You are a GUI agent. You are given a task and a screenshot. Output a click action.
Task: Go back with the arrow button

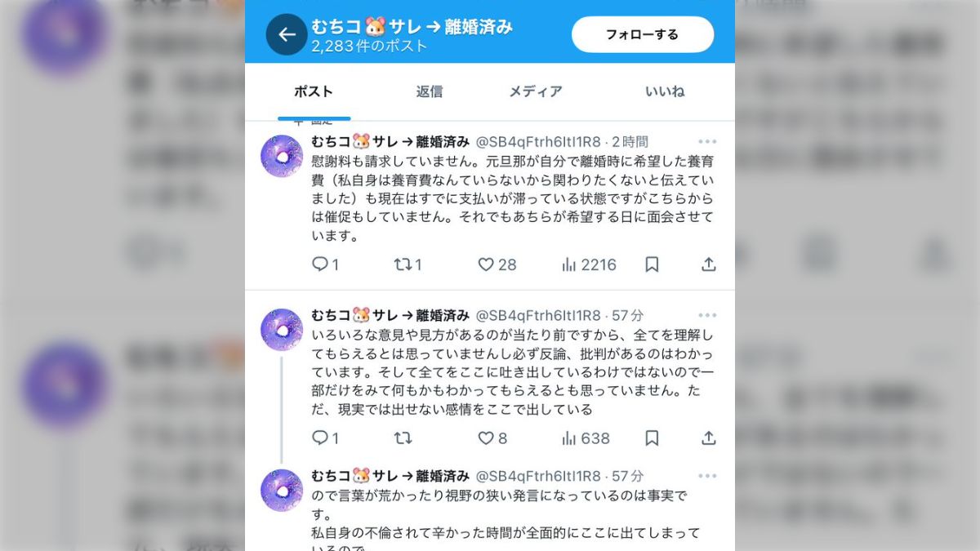pyautogui.click(x=287, y=34)
